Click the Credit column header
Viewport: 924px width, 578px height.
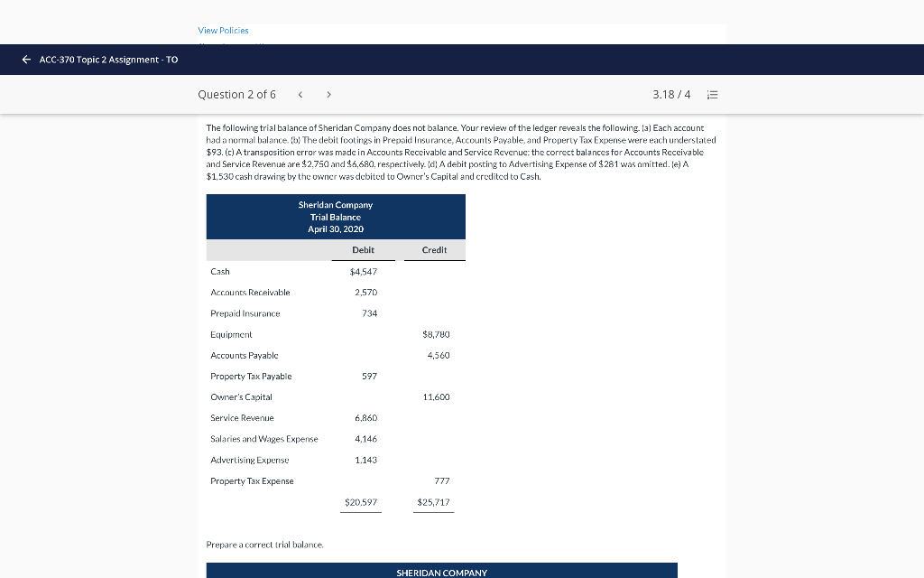point(434,250)
